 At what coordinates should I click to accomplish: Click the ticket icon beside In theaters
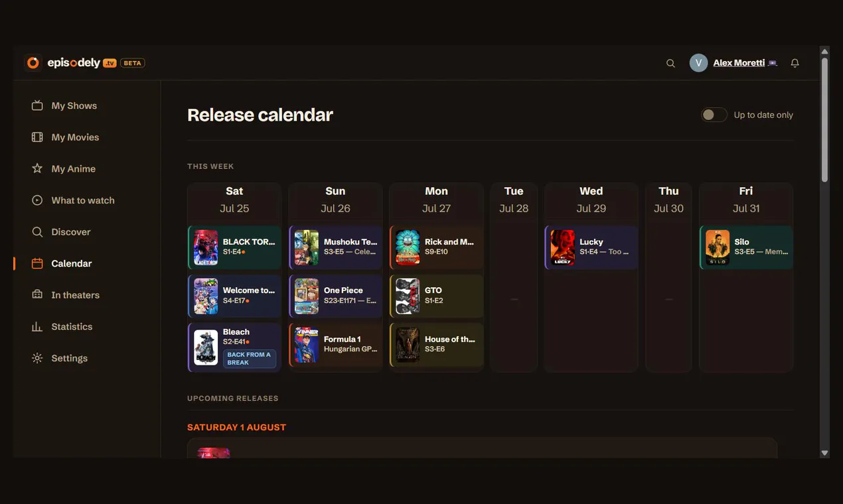click(x=37, y=295)
